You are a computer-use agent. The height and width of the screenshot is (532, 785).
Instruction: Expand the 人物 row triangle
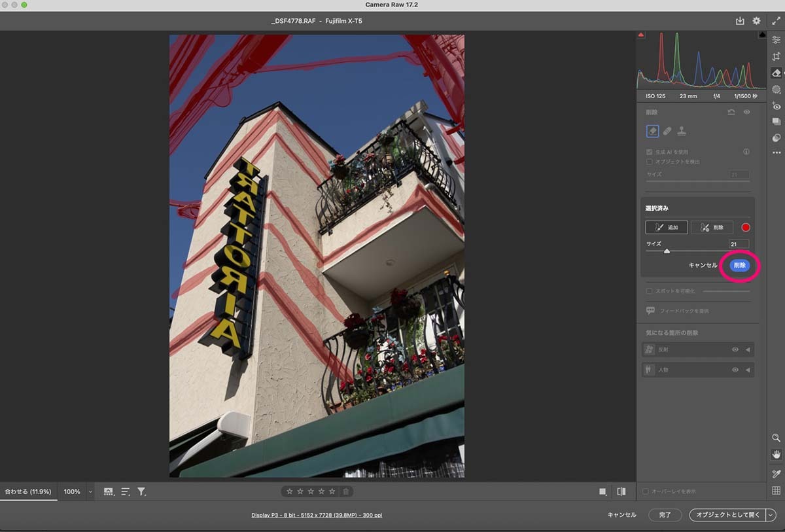pyautogui.click(x=748, y=370)
